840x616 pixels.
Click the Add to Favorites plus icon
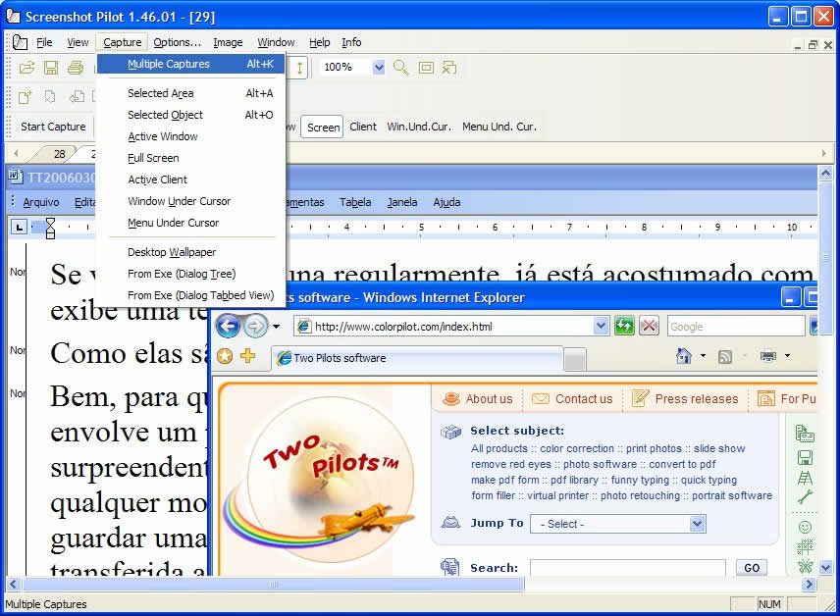click(247, 356)
